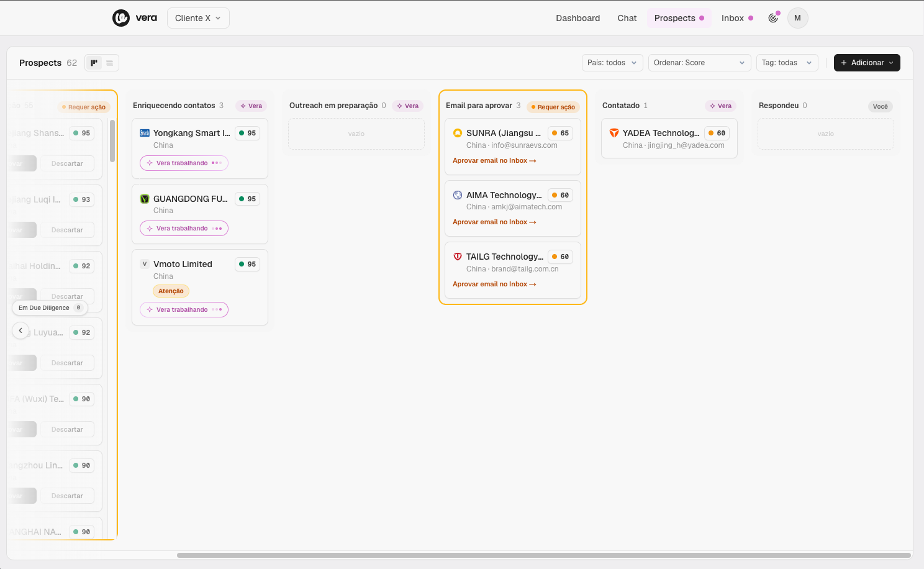Open the Inbox tab

(x=737, y=18)
